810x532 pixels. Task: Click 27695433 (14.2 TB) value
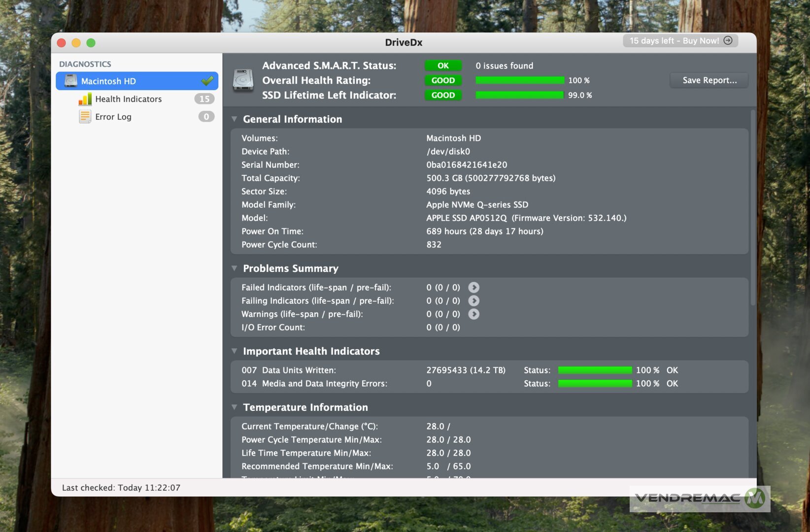[x=466, y=370]
